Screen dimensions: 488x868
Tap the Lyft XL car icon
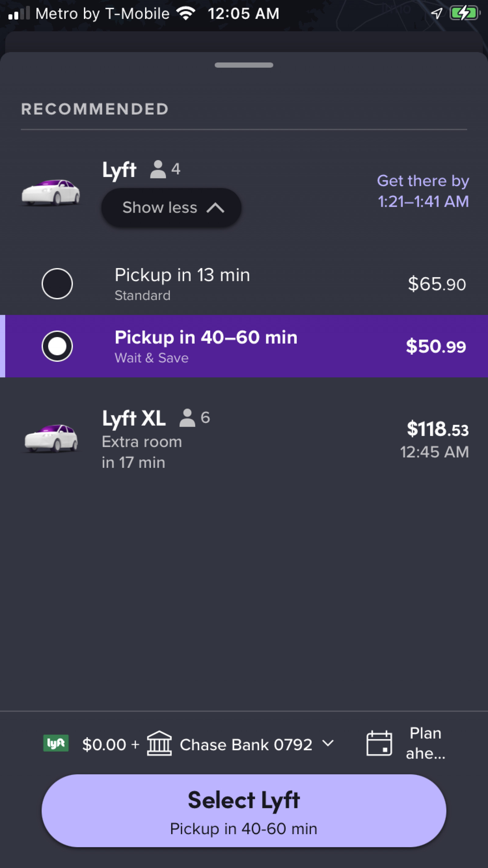click(51, 438)
